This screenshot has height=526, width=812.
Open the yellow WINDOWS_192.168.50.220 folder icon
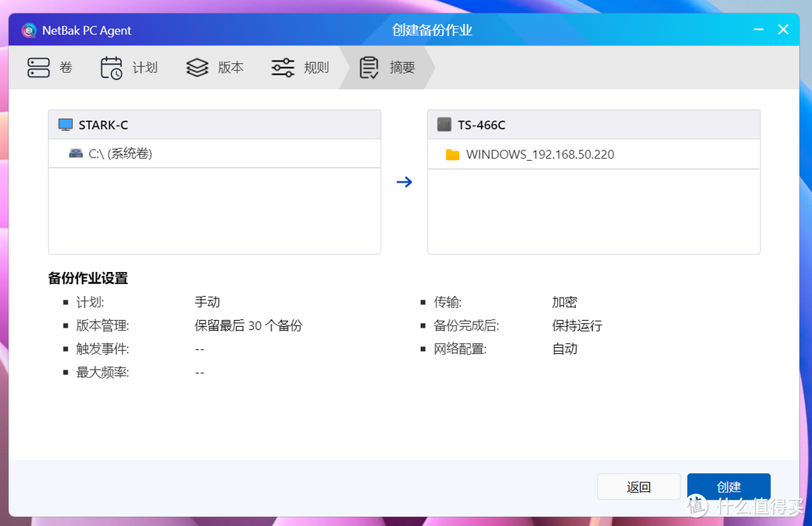(x=452, y=154)
